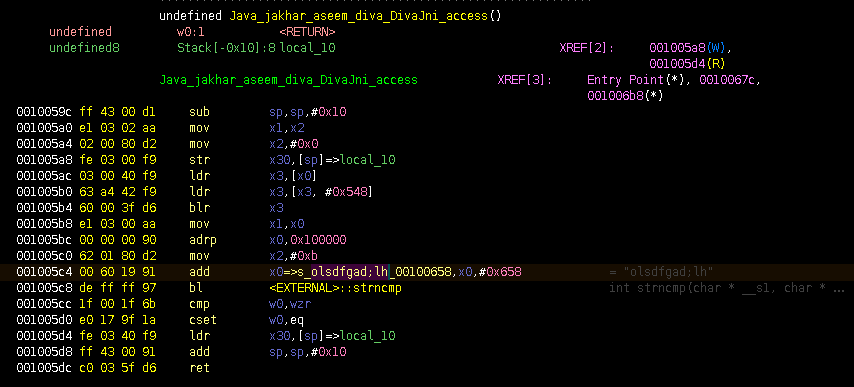The image size is (854, 387).
Task: Click address 001005c8
Action: coord(44,288)
